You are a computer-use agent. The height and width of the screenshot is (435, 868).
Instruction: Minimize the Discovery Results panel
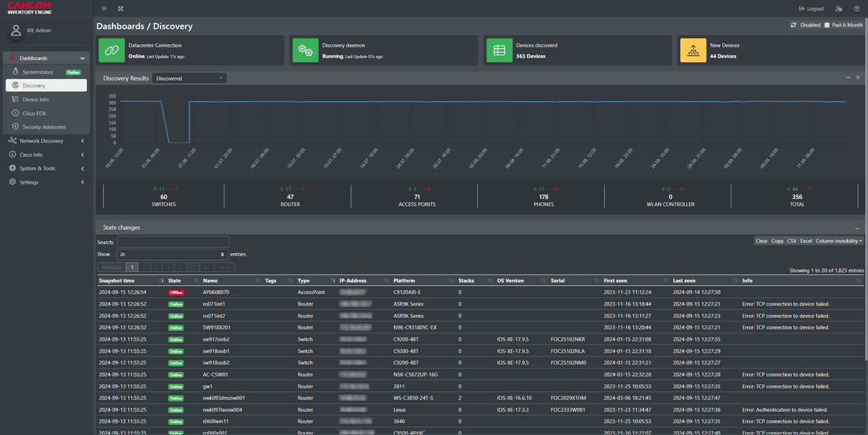(847, 77)
